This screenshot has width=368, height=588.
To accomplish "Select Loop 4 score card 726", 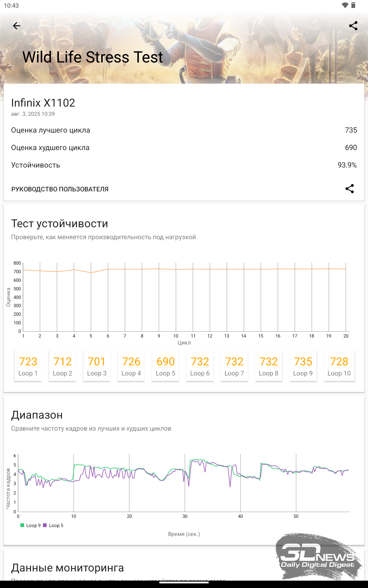I will tap(131, 366).
